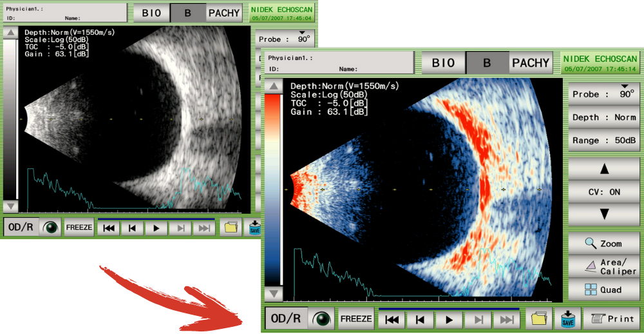The width and height of the screenshot is (644, 334).
Task: Click the color scale down arrow in front window
Action: click(x=274, y=293)
